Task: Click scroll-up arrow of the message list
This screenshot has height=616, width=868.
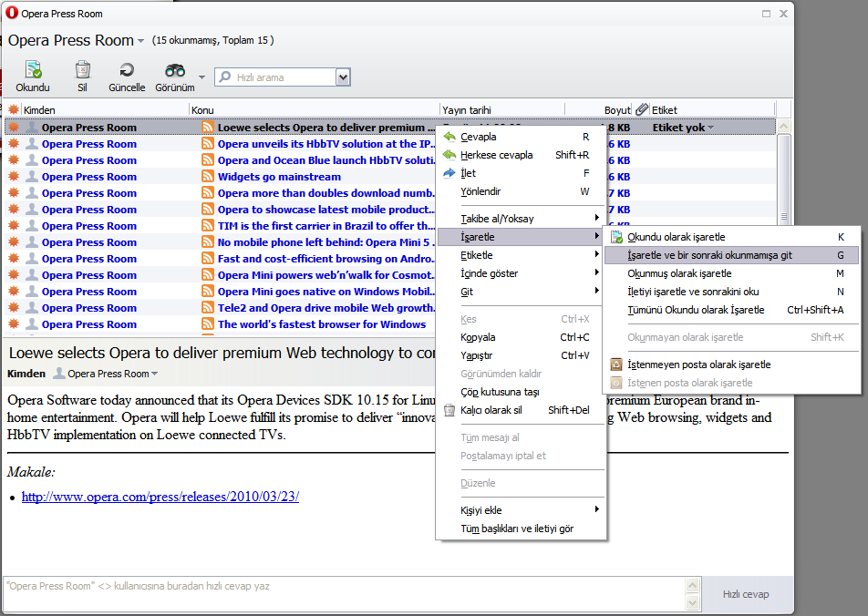Action: tap(784, 127)
